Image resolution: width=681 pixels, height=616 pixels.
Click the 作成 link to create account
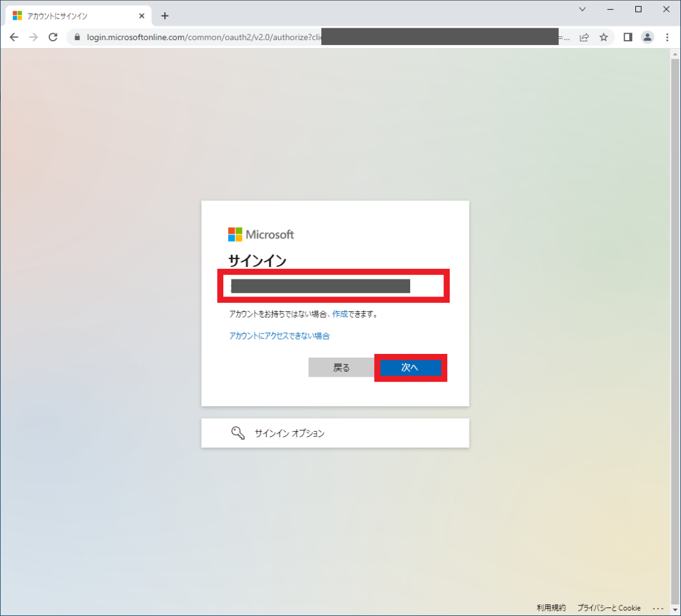pos(340,314)
